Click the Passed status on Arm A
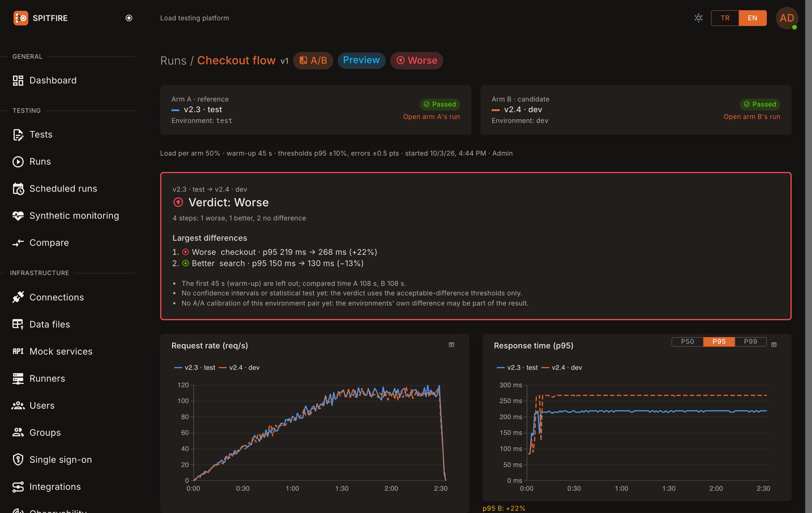 tap(440, 104)
